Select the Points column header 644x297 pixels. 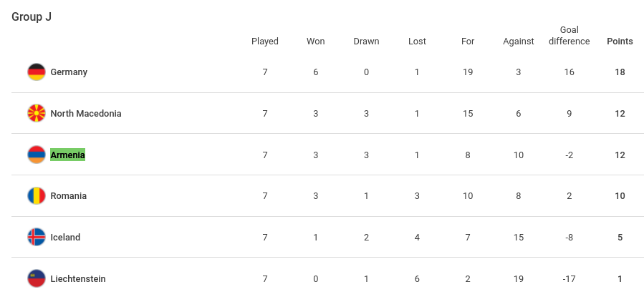pos(620,41)
